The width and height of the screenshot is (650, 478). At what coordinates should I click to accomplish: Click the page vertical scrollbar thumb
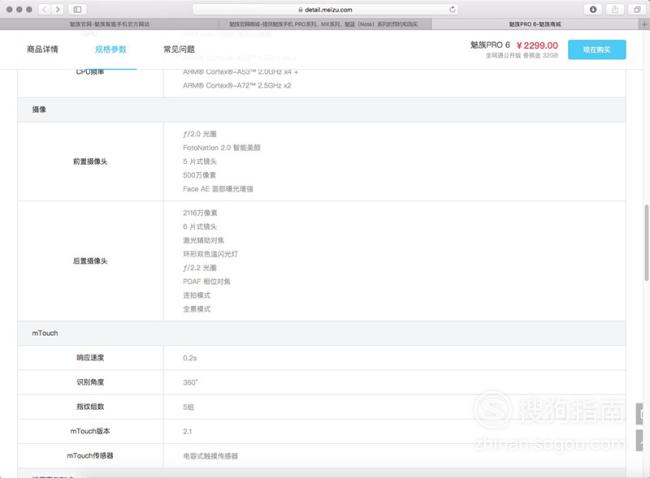point(646,243)
